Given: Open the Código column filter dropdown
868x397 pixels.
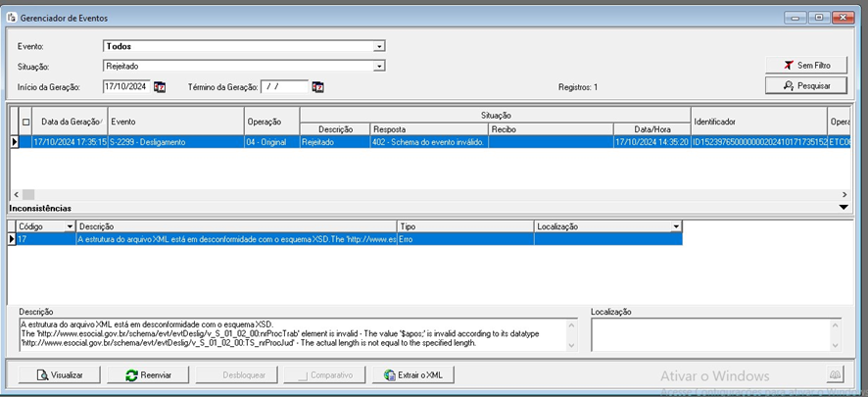Looking at the screenshot, I should (x=70, y=226).
